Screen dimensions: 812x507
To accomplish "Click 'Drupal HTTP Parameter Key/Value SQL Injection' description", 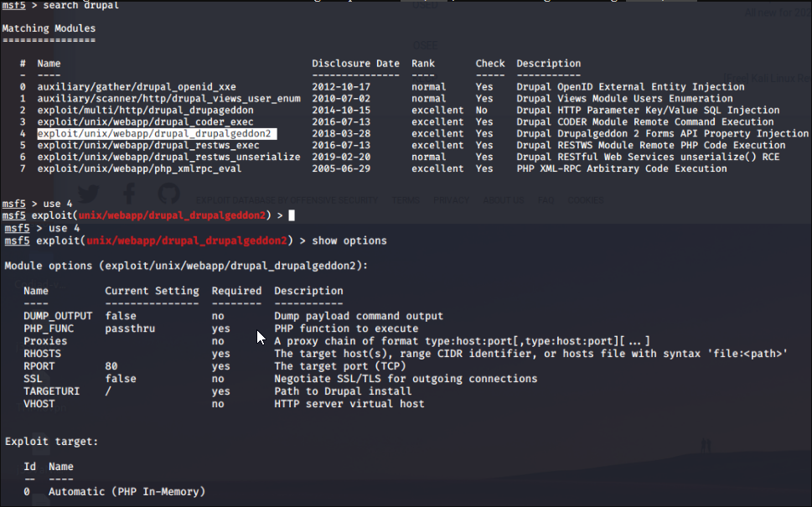I will (648, 111).
